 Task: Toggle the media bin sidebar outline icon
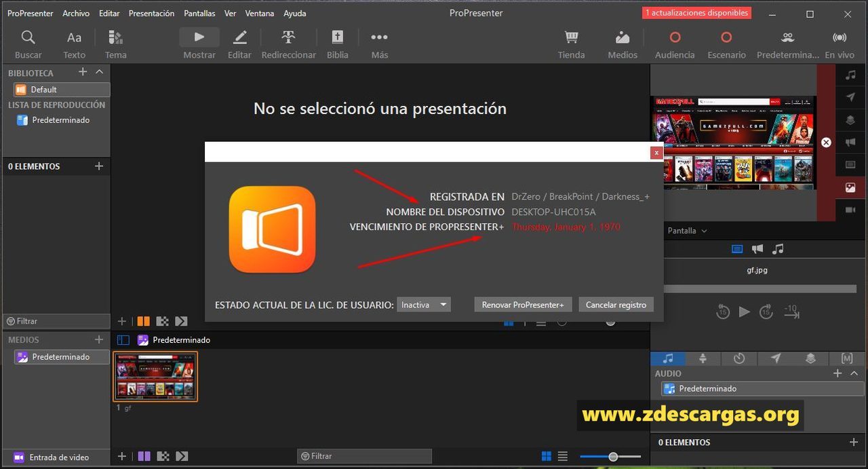click(123, 340)
